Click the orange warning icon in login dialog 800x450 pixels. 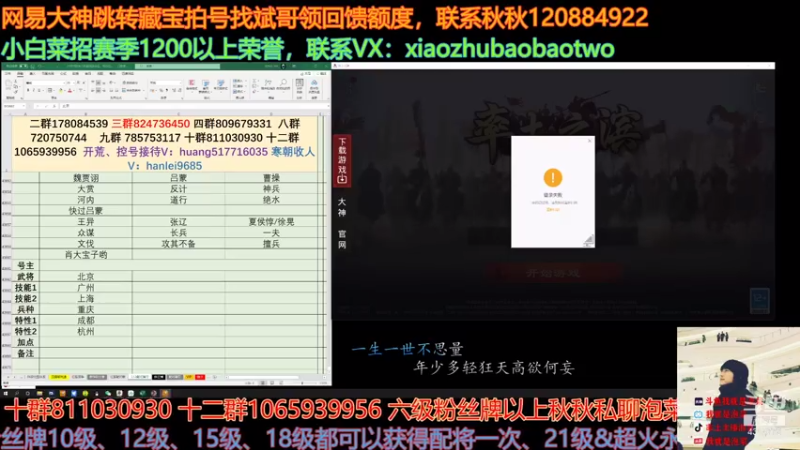click(x=553, y=178)
